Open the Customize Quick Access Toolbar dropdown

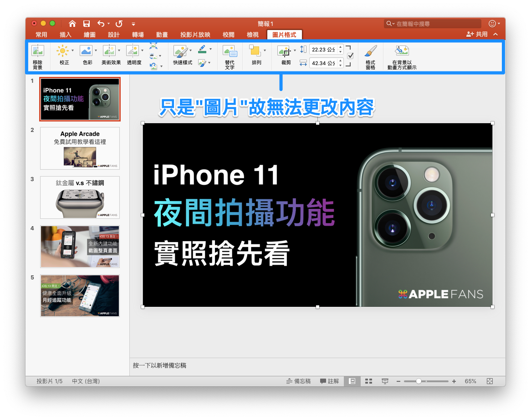tap(133, 24)
